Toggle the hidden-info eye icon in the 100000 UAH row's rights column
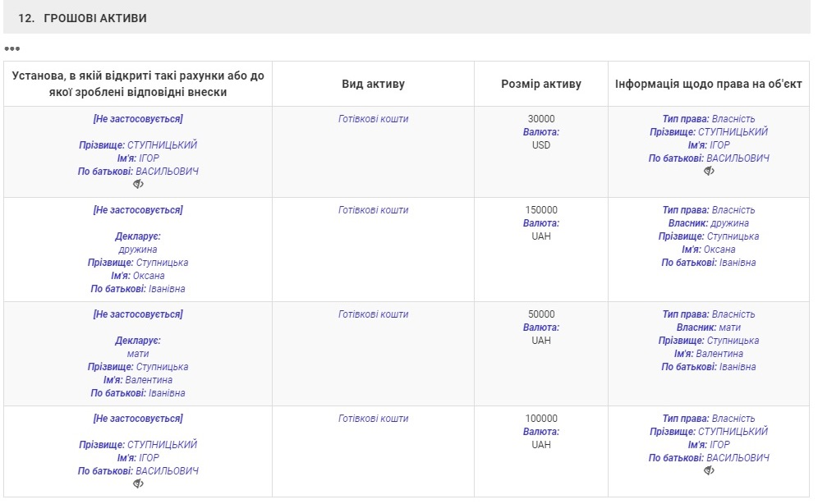The height and width of the screenshot is (504, 818). tap(709, 471)
